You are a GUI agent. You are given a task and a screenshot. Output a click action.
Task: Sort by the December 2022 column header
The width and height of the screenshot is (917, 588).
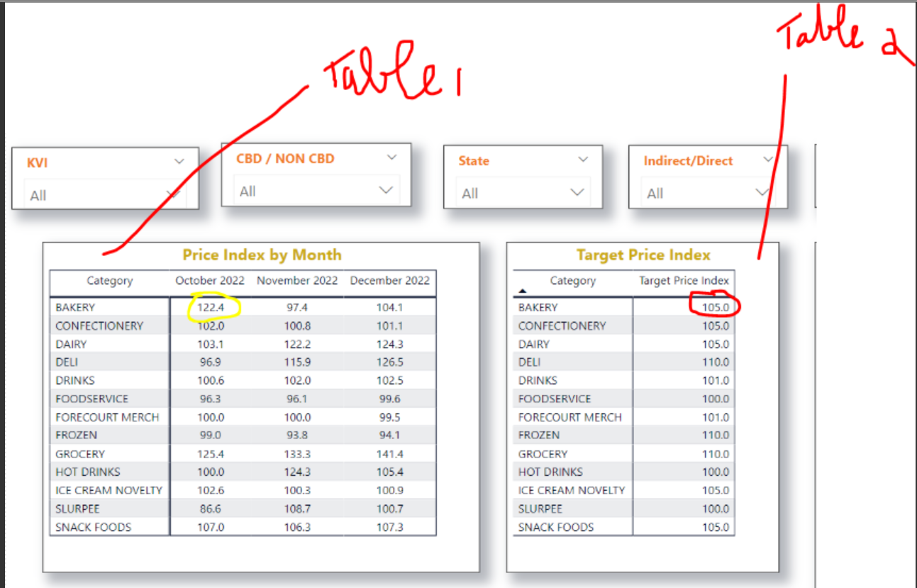[390, 280]
